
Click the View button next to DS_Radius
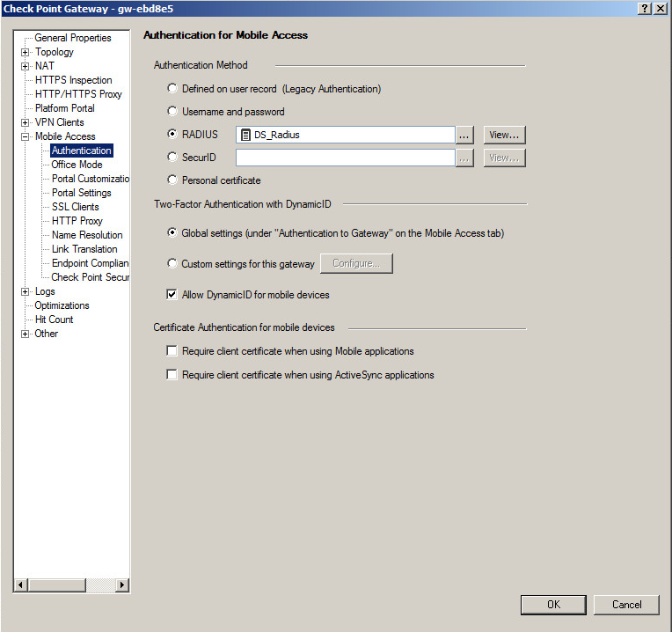[504, 135]
